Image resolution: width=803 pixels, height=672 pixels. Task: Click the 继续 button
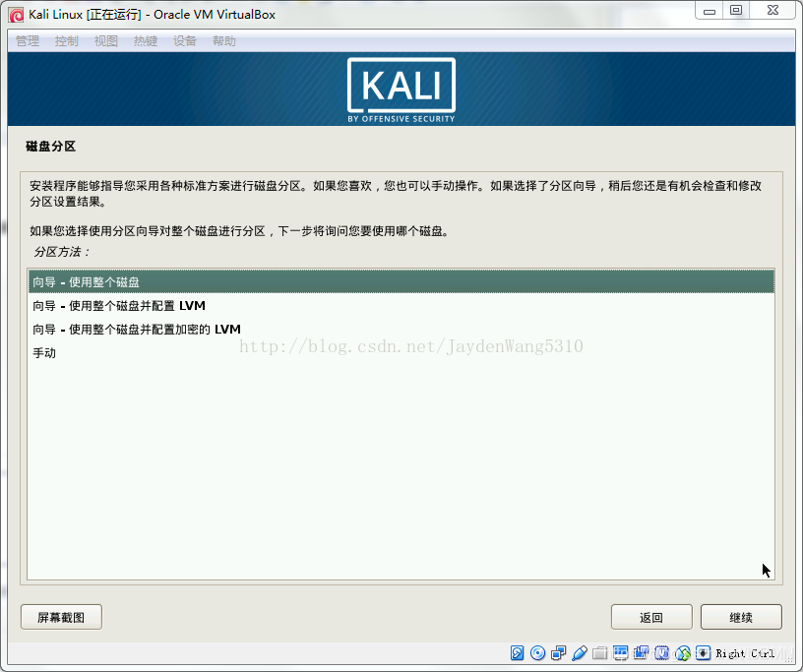pos(741,617)
